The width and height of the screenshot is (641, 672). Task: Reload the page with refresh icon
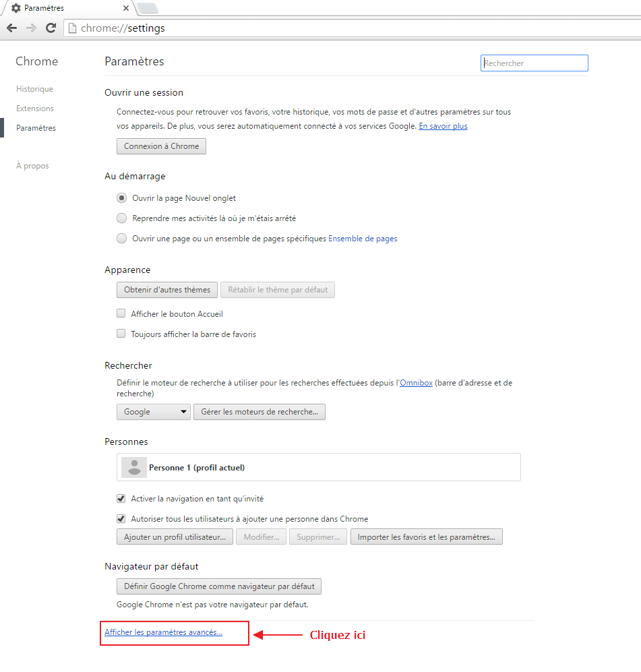51,28
